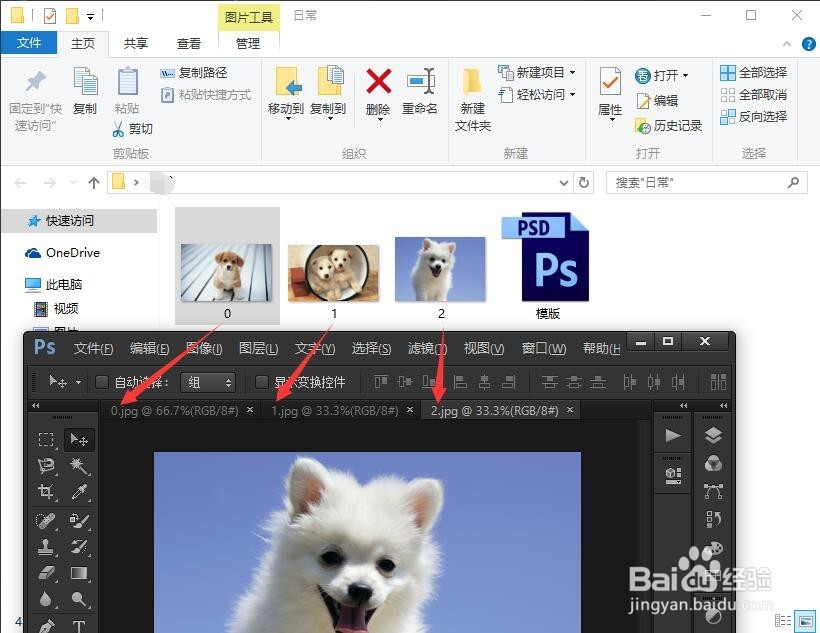Click Invert selection in ribbon
Screen dimensions: 820x633
[754, 117]
